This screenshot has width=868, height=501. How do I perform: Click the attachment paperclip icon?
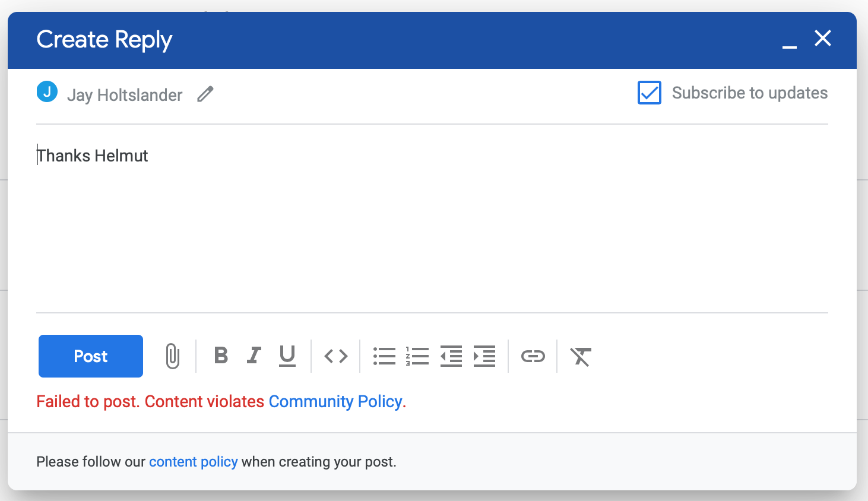[x=173, y=356]
